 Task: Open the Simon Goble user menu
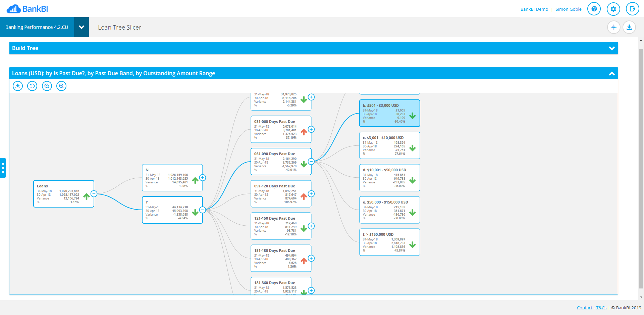coord(568,9)
